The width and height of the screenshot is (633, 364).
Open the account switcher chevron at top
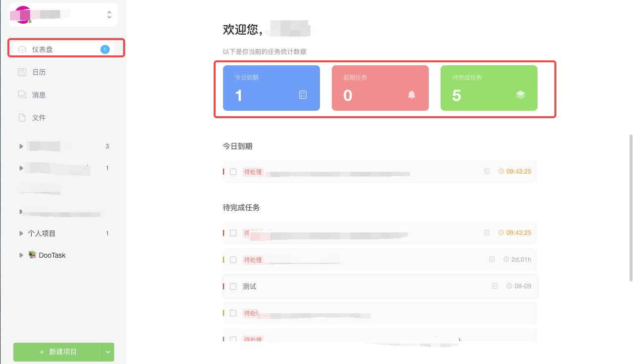pyautogui.click(x=109, y=14)
